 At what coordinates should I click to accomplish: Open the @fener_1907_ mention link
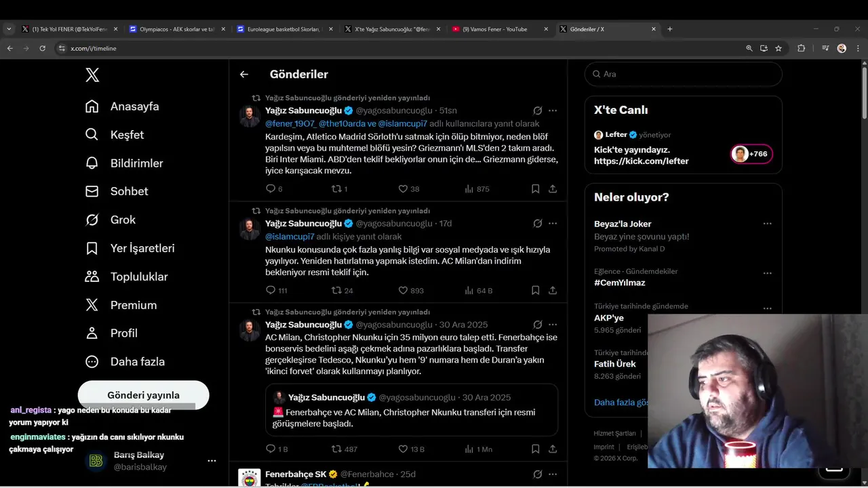pos(290,123)
